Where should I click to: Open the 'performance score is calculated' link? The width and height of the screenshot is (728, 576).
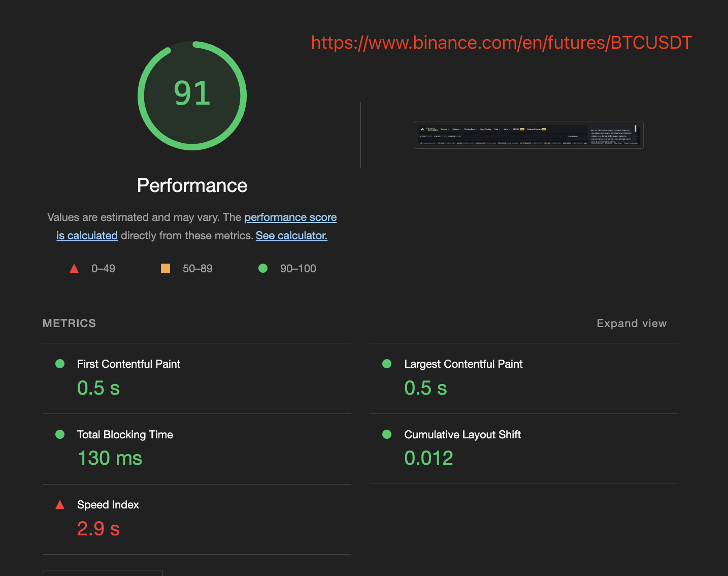click(290, 217)
